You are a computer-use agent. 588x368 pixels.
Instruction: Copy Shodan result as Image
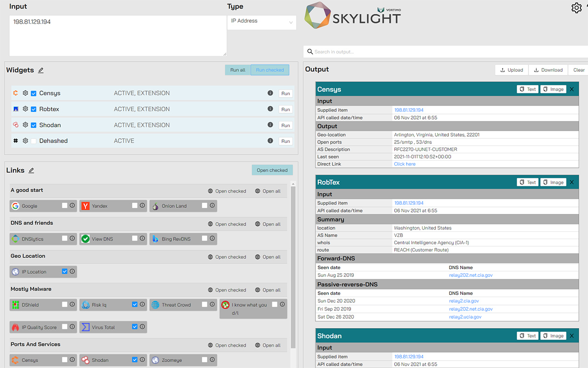553,336
